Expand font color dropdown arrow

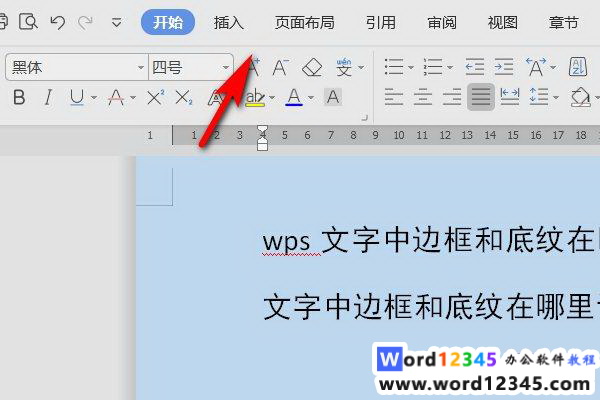(311, 98)
